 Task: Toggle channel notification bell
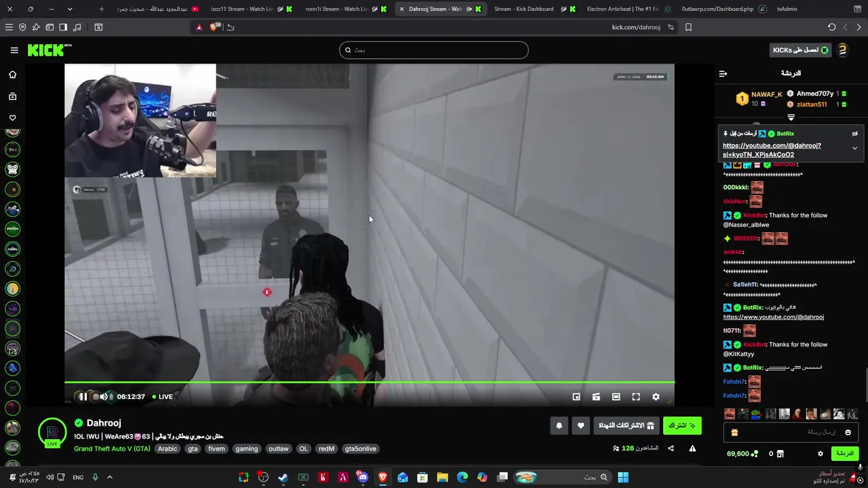pos(559,426)
